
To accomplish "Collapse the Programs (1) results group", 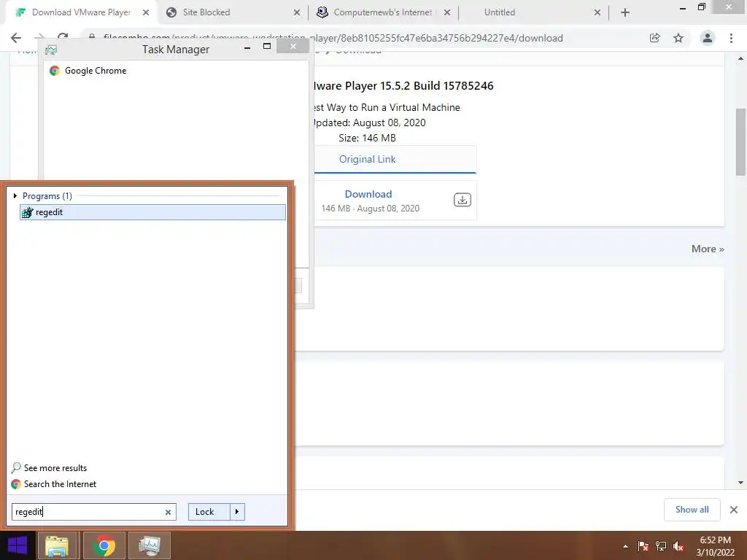I will click(15, 195).
